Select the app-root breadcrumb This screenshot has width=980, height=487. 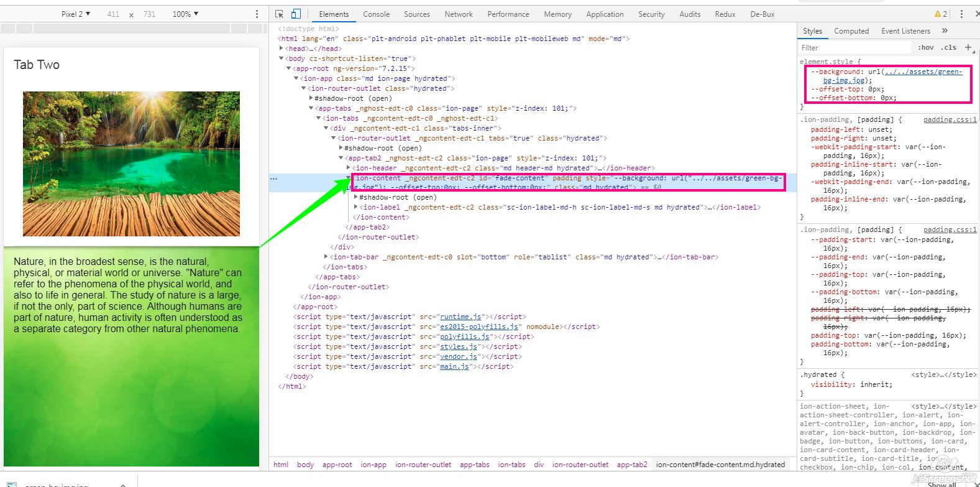pyautogui.click(x=337, y=464)
